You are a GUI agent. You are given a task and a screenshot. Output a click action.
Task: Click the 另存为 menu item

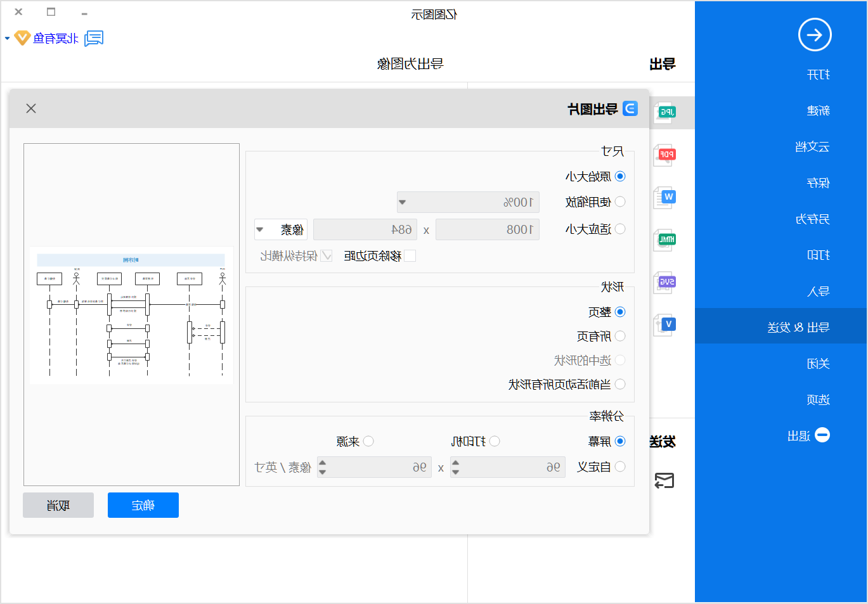[813, 219]
